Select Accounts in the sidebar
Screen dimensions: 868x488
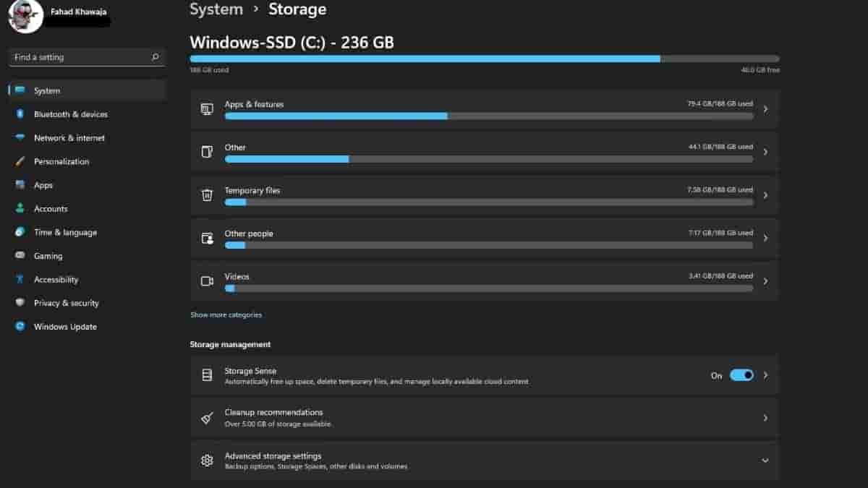[x=51, y=209]
